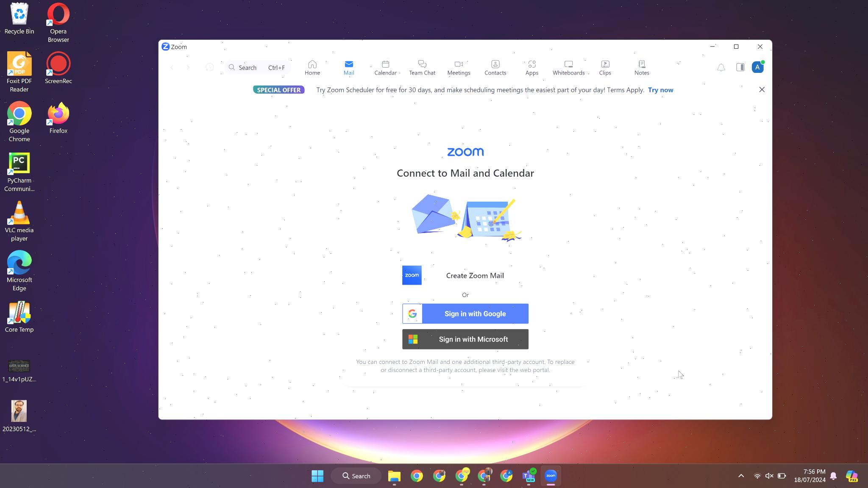Open the Meetings tab
The width and height of the screenshot is (868, 488).
click(459, 67)
